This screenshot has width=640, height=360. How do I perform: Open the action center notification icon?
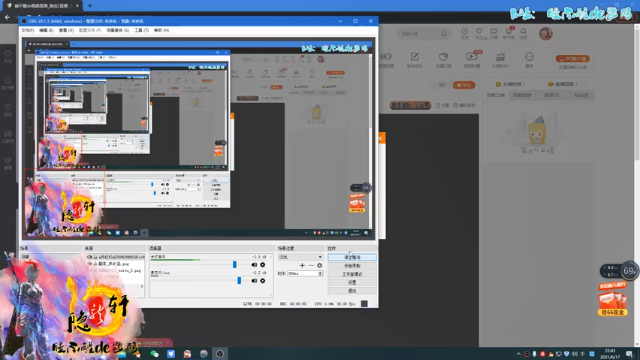click(x=629, y=354)
